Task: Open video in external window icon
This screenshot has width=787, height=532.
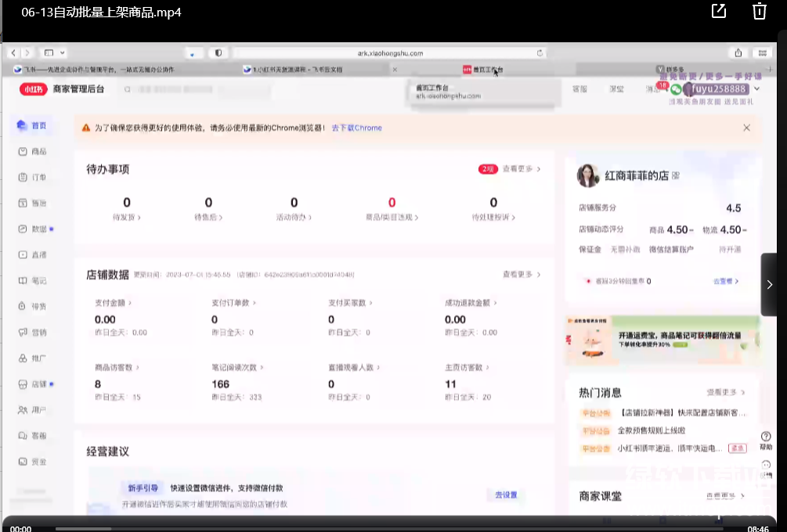Action: (x=719, y=10)
